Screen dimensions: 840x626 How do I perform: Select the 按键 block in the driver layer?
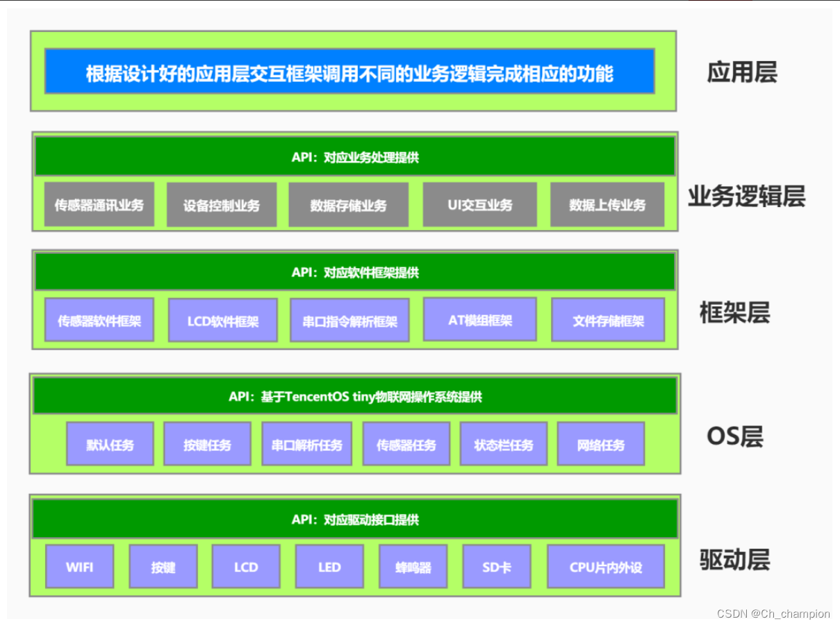pyautogui.click(x=163, y=567)
